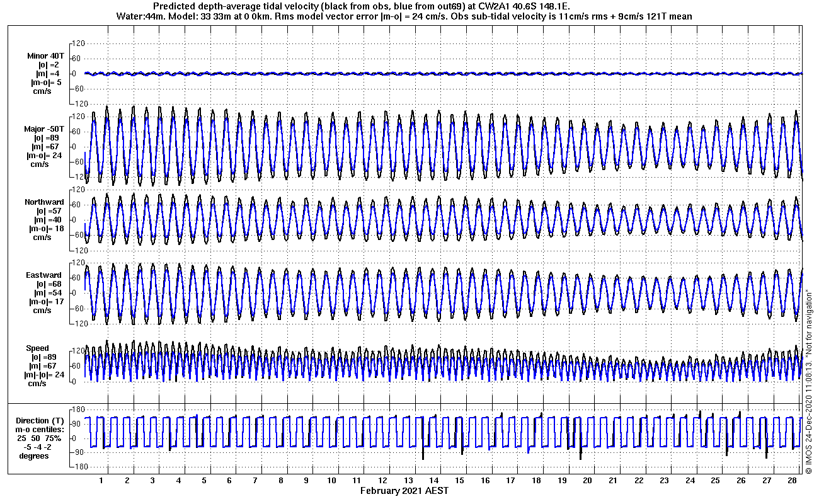
Task: Select the 'Major -50T' panel label
Action: point(45,129)
